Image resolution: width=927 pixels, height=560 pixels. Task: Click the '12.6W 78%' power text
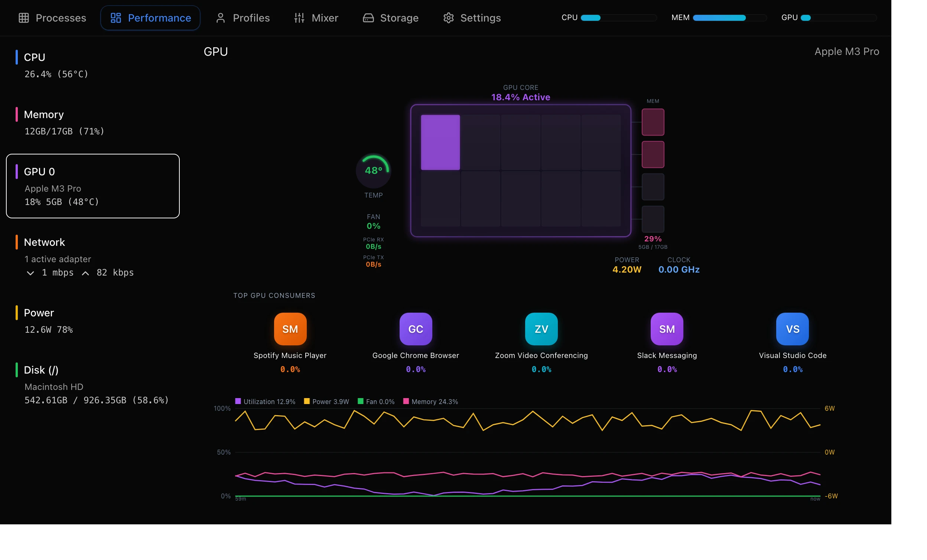point(49,330)
